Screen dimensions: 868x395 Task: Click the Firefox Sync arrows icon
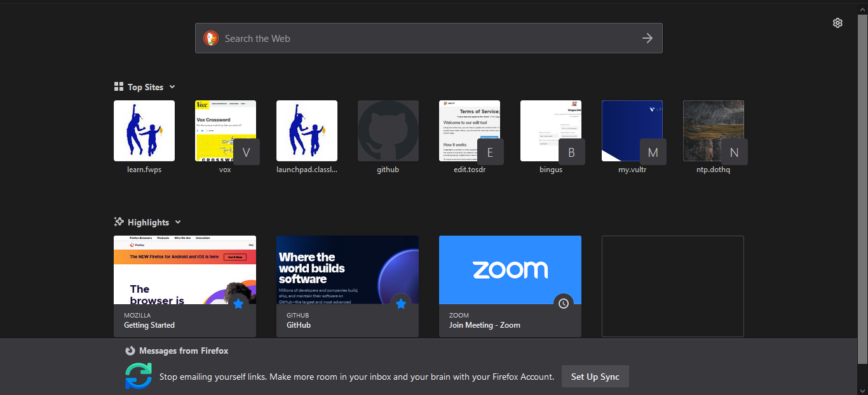coord(139,375)
